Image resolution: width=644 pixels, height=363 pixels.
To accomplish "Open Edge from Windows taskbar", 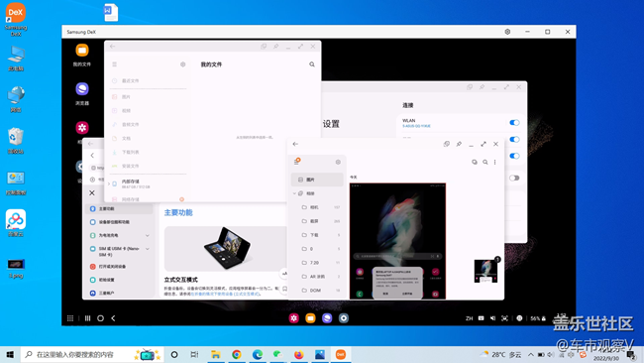I will (258, 354).
